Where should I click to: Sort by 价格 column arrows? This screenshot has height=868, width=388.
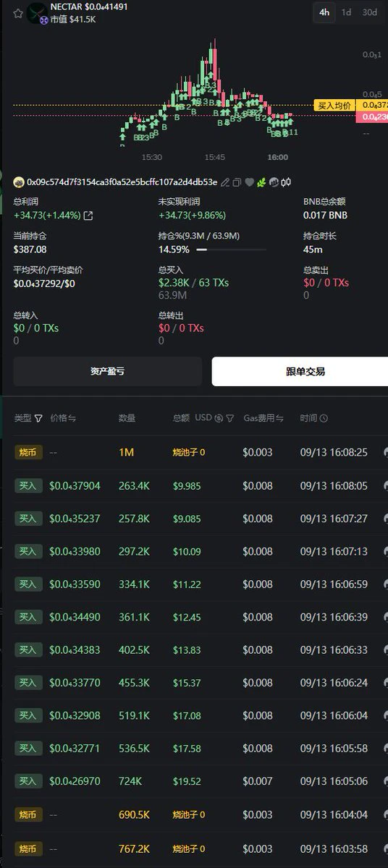click(x=72, y=418)
